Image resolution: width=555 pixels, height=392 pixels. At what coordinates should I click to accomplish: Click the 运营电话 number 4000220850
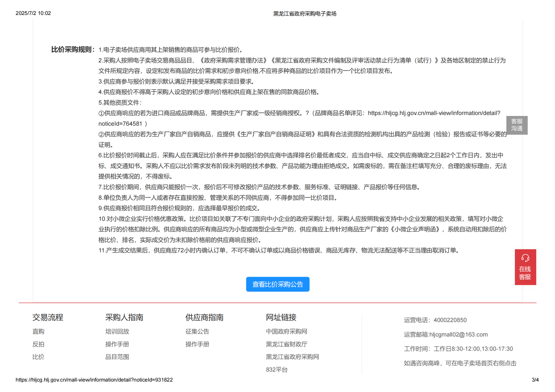[450, 320]
